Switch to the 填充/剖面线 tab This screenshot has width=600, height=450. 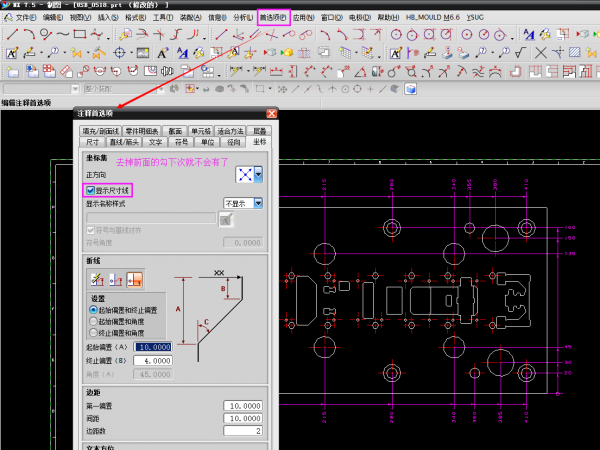(x=100, y=131)
